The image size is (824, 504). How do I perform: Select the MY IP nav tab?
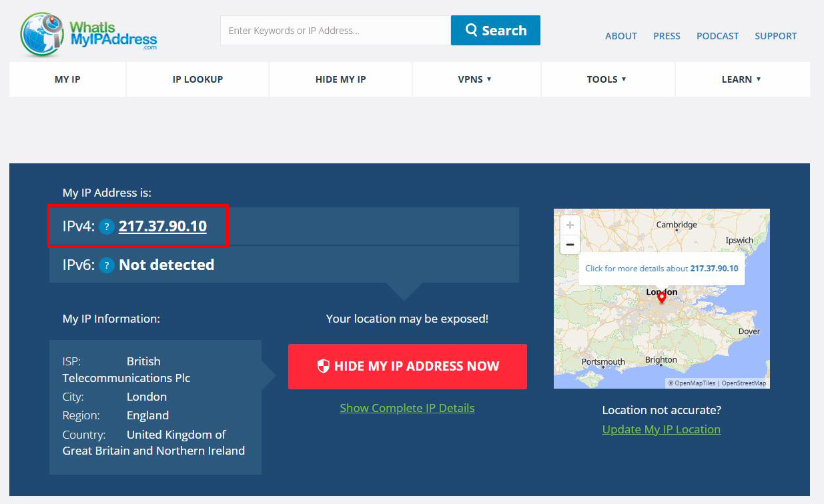[x=67, y=79]
